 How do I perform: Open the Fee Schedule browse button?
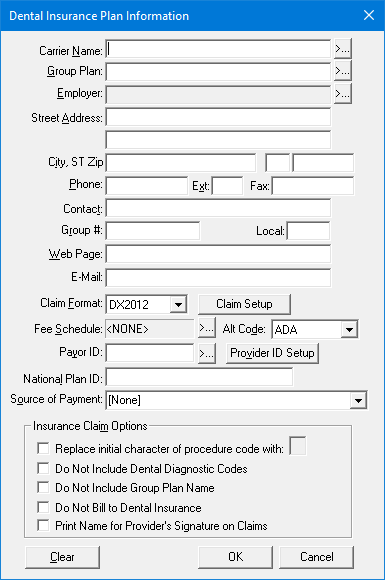[207, 328]
